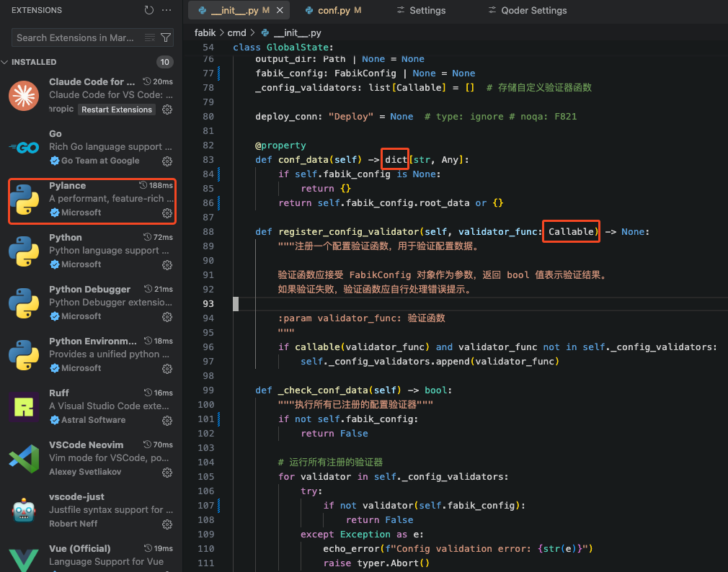Open the Claude Code extension manage gear
Viewport: 728px width, 572px height.
click(167, 110)
